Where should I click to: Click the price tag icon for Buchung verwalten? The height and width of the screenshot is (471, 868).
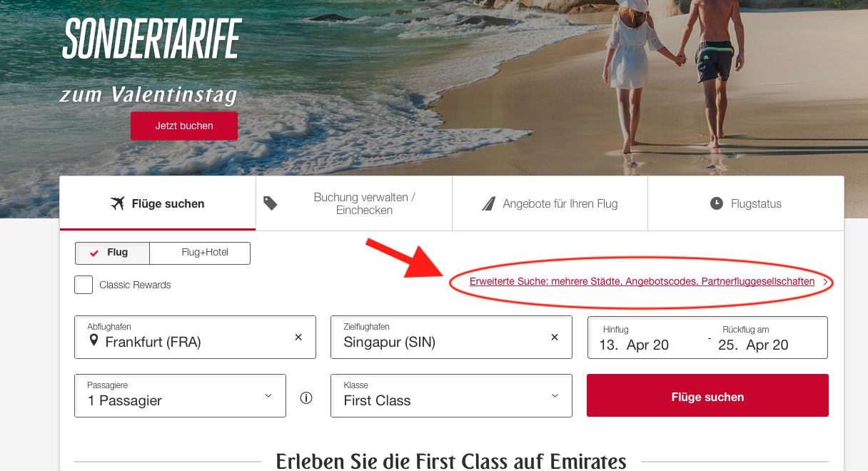click(x=271, y=203)
